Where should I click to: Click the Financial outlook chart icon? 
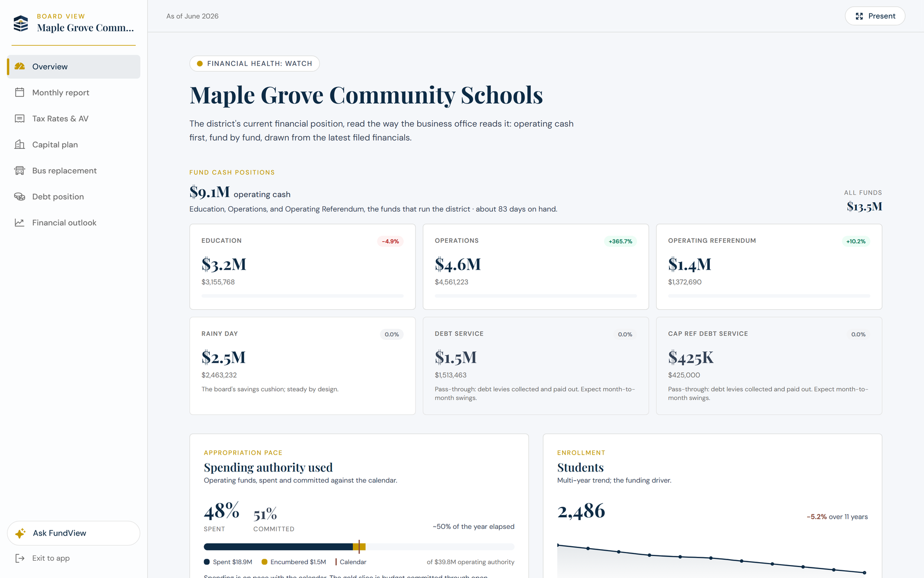(20, 223)
